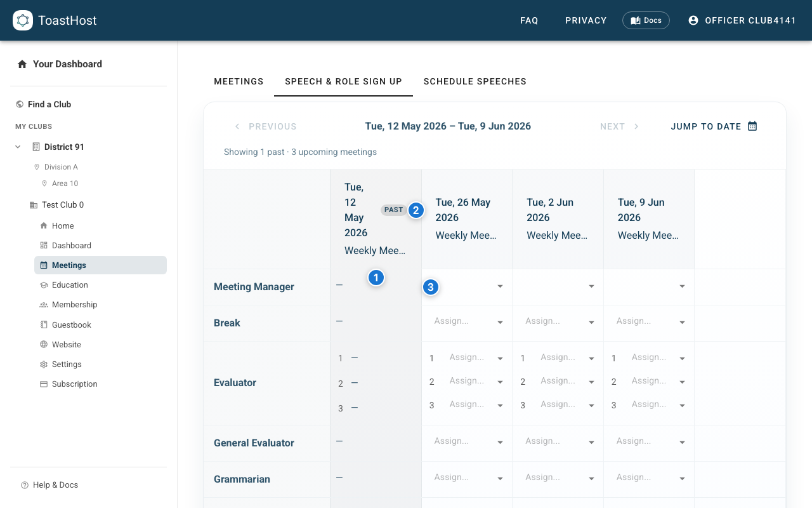Viewport: 812px width, 508px height.
Task: Click the Website globe icon
Action: click(x=44, y=344)
